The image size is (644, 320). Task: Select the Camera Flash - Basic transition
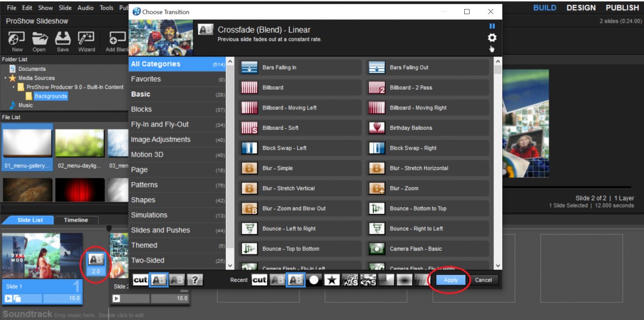[x=428, y=249]
